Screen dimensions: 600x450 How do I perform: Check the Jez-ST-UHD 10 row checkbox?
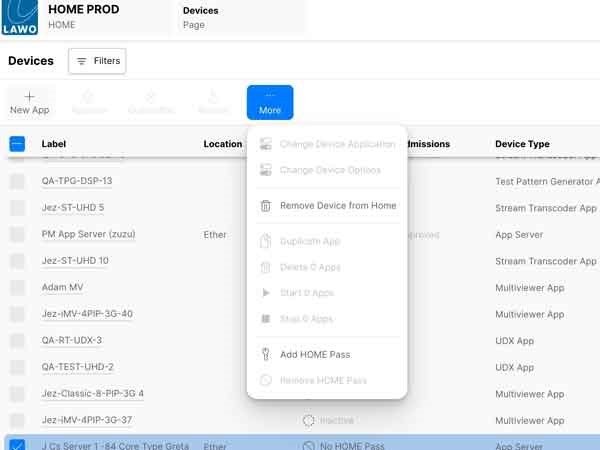coord(17,261)
